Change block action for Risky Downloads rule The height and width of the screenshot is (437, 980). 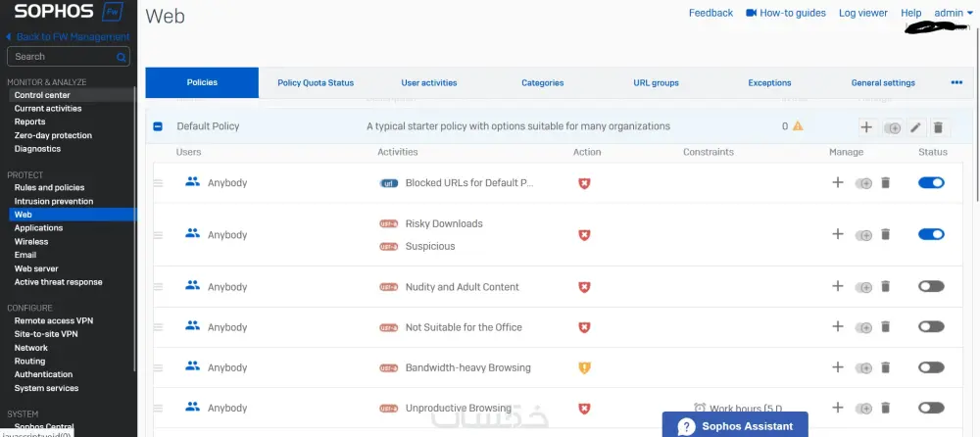(584, 235)
